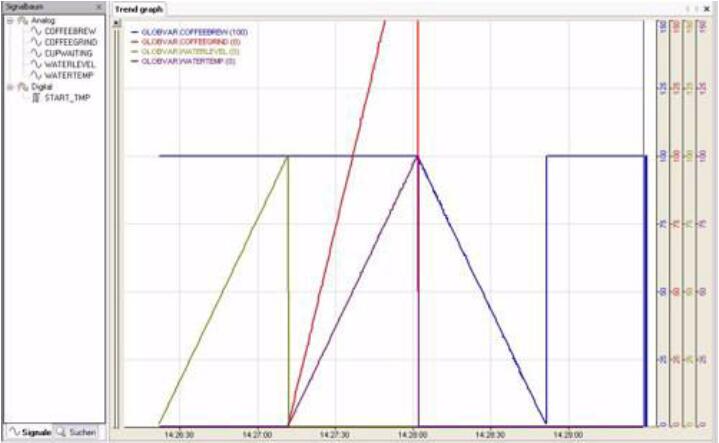Select the WATERLEVEL signal in the tree
Screen dimensions: 719x443
(x=70, y=64)
